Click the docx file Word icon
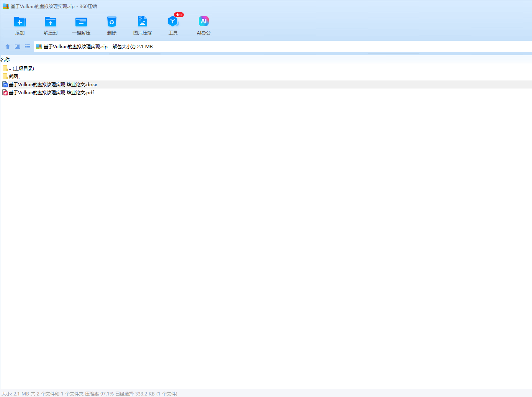 coord(5,84)
